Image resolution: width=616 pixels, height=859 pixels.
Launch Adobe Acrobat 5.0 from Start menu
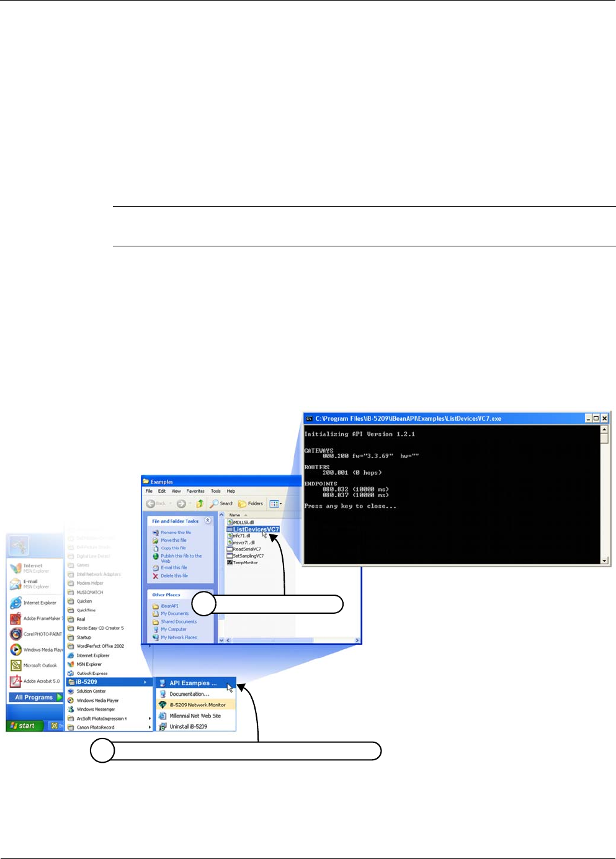[x=35, y=681]
